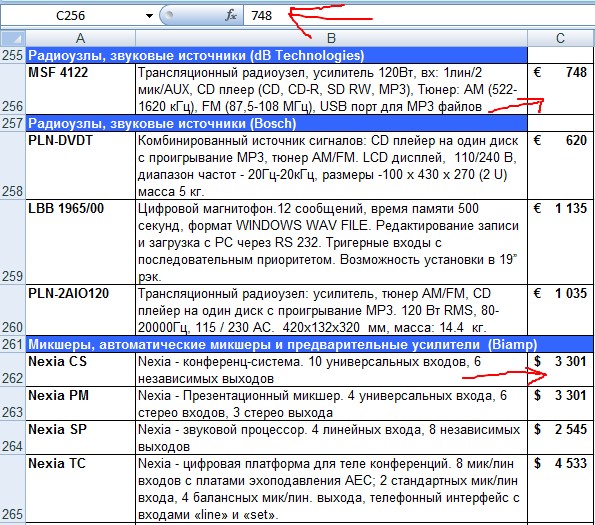The height and width of the screenshot is (525, 595).
Task: Select the price cell € 748
Action: (560, 89)
